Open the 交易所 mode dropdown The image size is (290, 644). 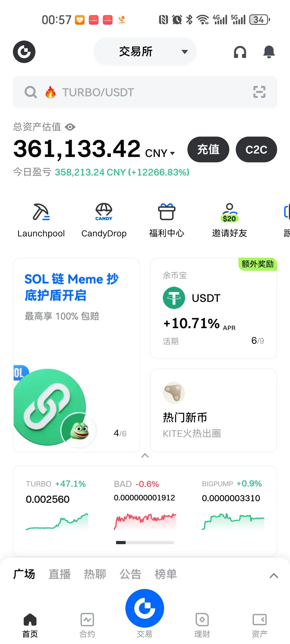click(x=145, y=52)
